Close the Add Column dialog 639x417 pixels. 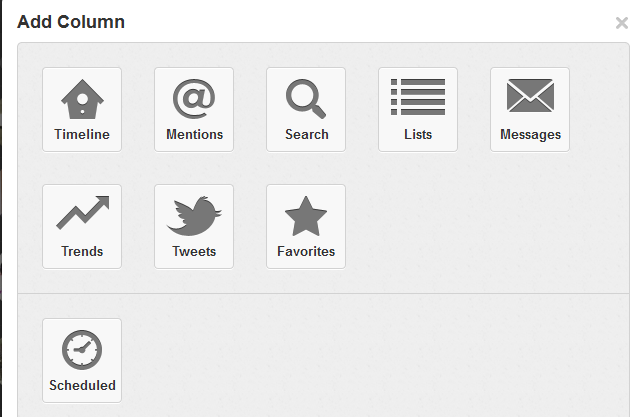pyautogui.click(x=621, y=23)
